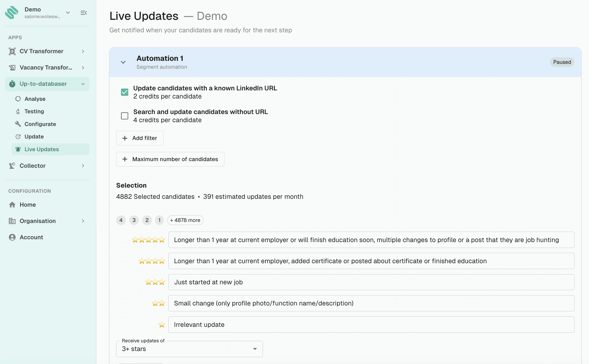
Task: Enable Search and update candidates without URL
Action: 125,116
